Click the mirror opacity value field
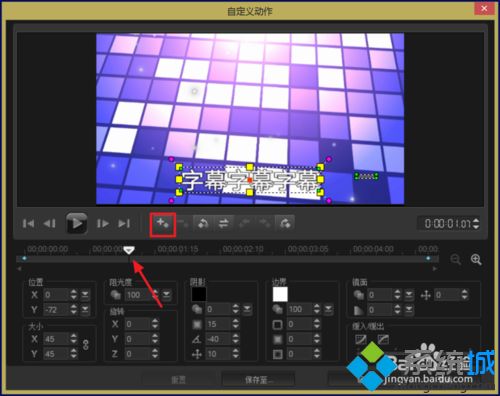 click(380, 295)
